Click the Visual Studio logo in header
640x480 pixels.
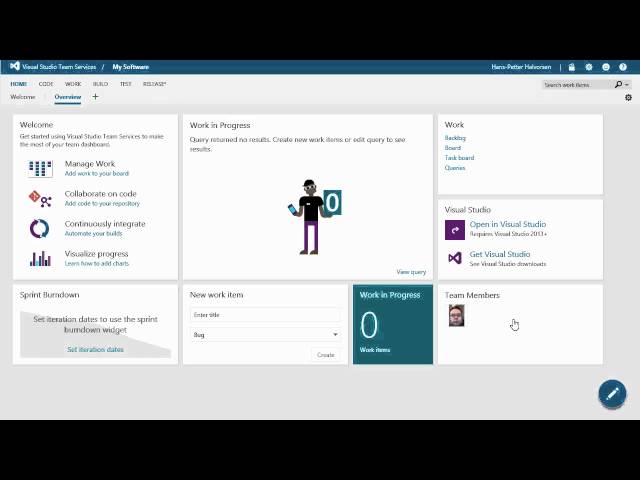15,66
